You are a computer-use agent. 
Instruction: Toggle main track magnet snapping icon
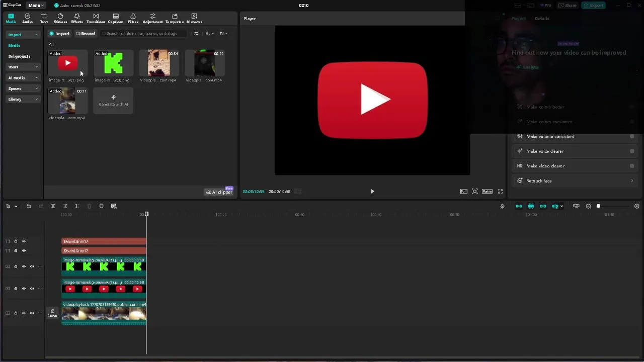[x=519, y=206]
